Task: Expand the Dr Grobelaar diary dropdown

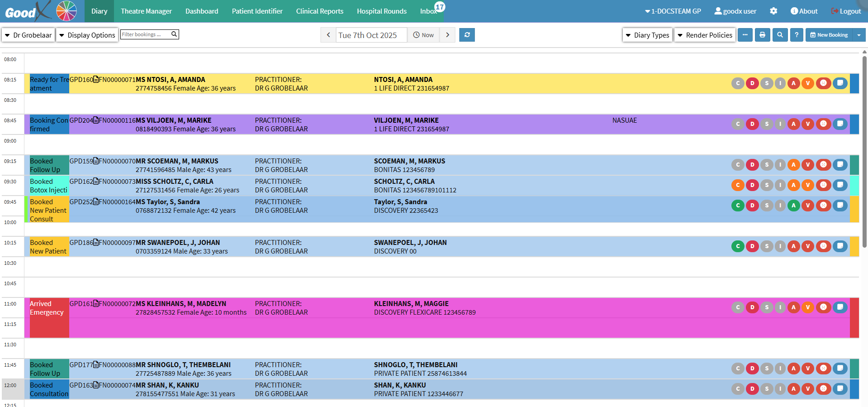Action: tap(28, 35)
